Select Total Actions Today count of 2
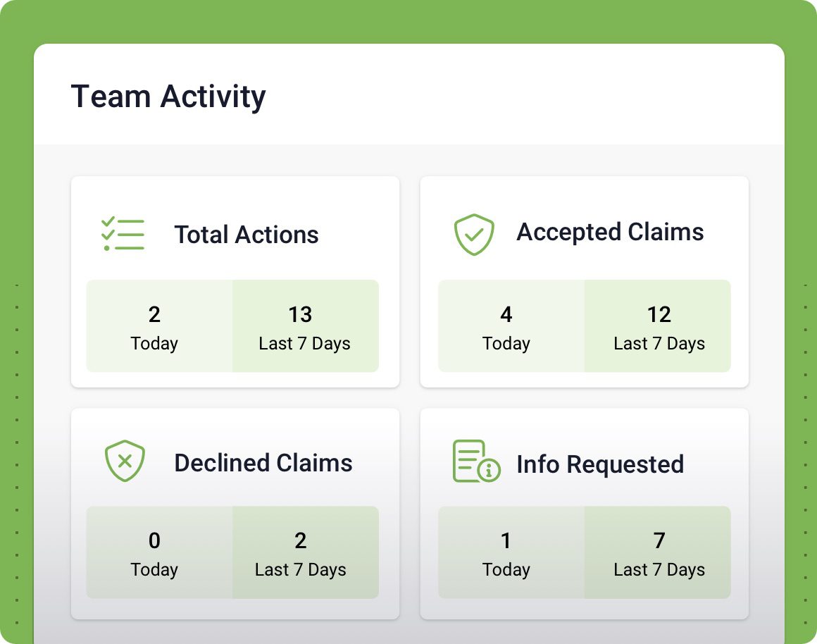 (154, 314)
